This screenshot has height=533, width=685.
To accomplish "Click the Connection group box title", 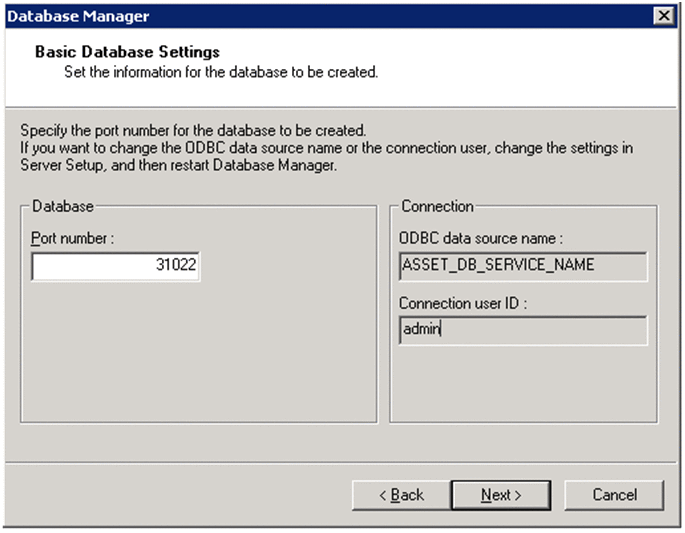I will [437, 207].
